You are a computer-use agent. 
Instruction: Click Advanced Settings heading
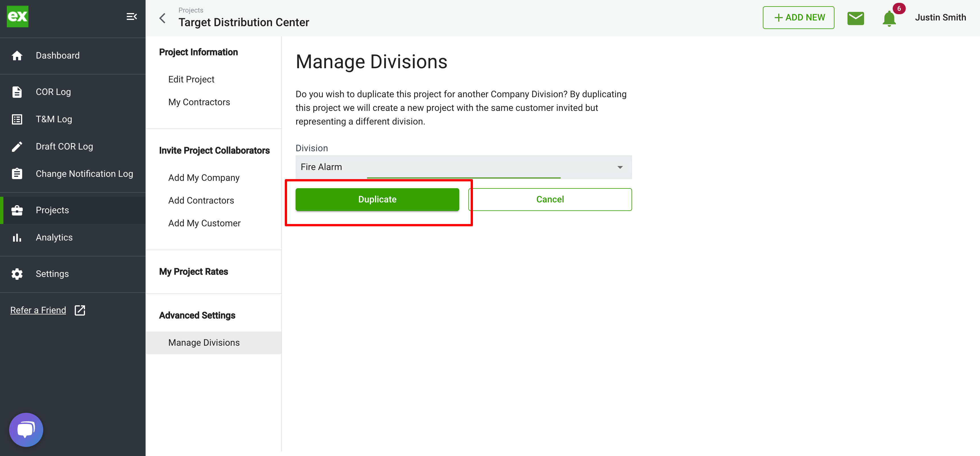pos(197,315)
